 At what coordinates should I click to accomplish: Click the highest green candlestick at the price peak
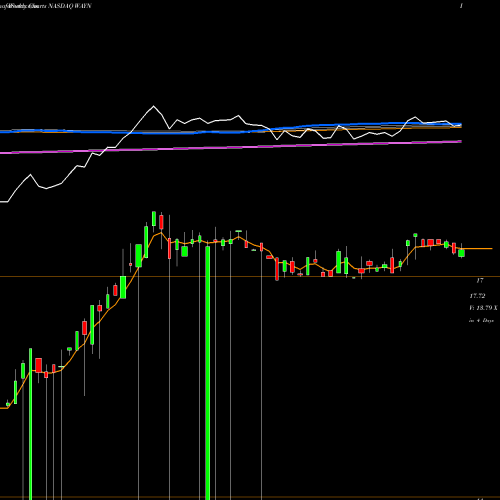154,218
